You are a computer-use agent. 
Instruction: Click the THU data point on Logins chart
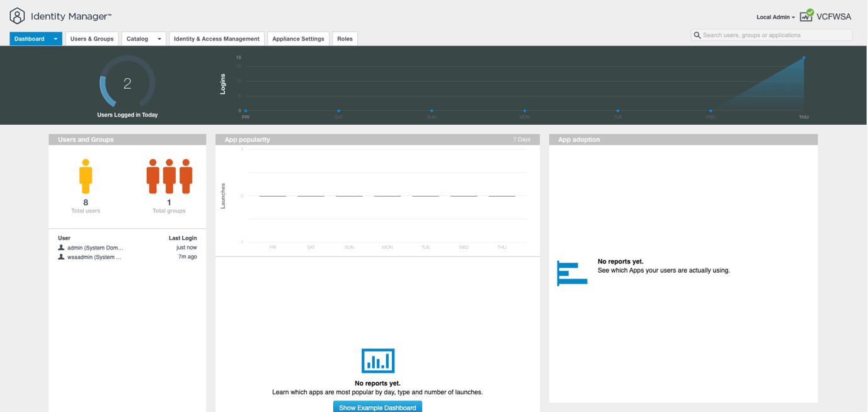pos(804,58)
